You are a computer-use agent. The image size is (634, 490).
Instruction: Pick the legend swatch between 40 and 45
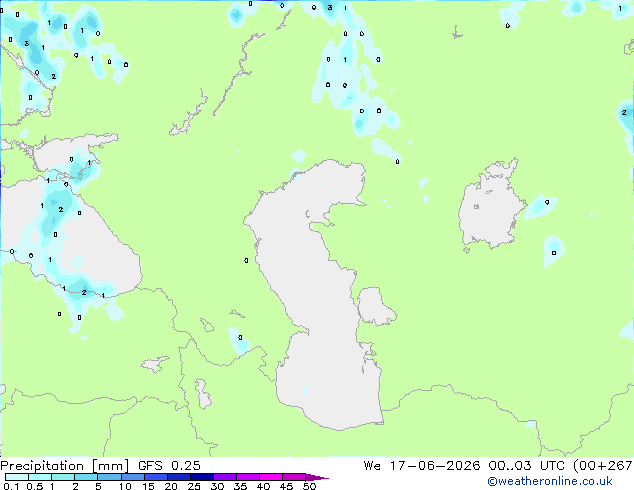click(x=271, y=477)
